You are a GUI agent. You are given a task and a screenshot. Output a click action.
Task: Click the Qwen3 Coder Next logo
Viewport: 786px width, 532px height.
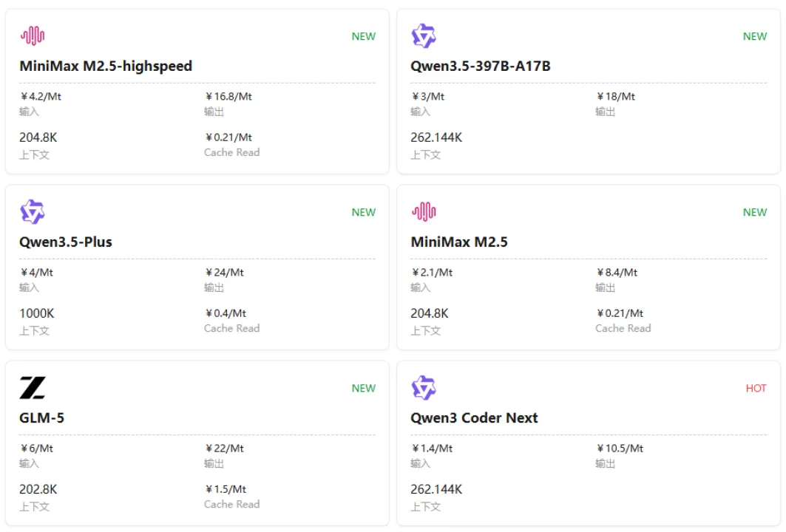pos(424,388)
